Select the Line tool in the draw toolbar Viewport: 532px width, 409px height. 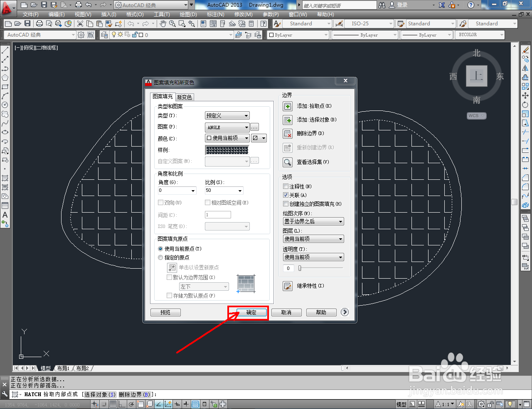tap(5, 51)
